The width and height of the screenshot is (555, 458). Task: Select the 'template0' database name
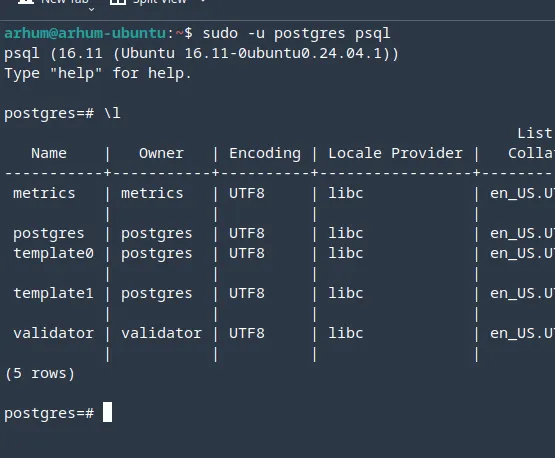click(53, 254)
